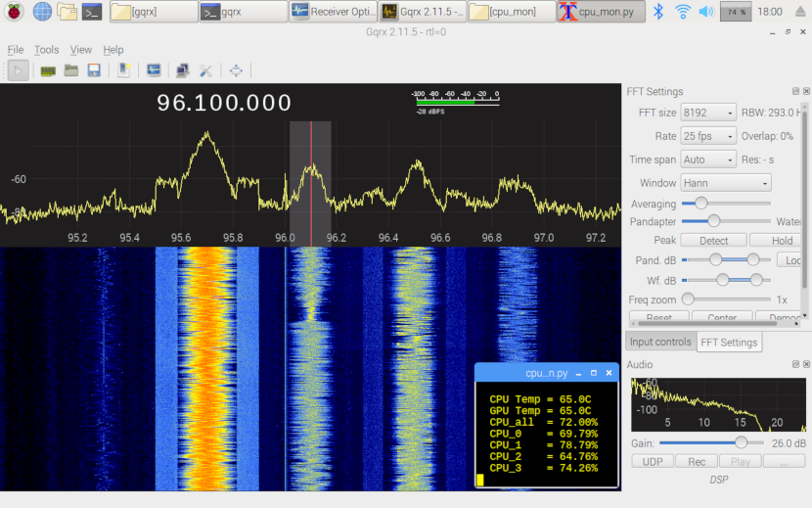Click the 26.0 dB gain value
The image size is (812, 508).
789,443
